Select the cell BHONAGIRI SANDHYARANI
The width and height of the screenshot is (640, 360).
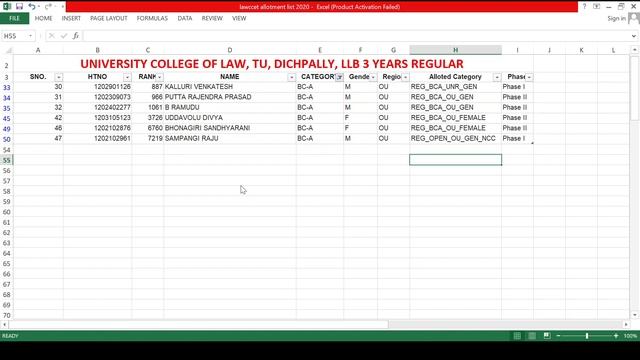pyautogui.click(x=230, y=128)
